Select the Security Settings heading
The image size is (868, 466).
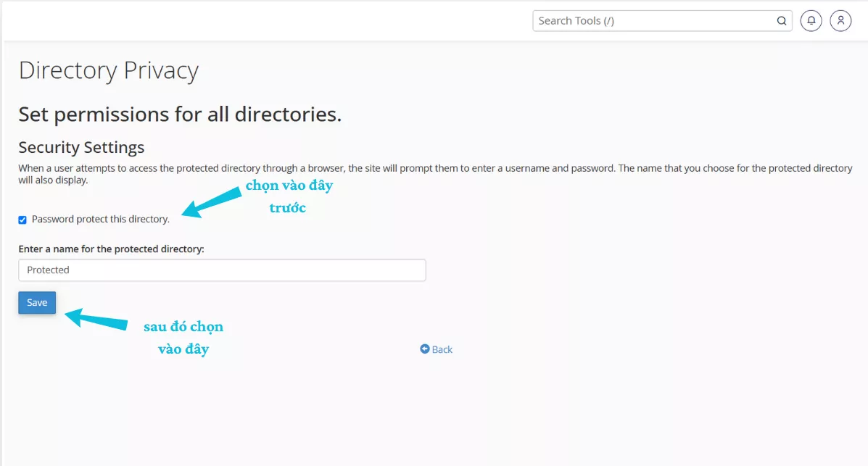[x=81, y=147]
